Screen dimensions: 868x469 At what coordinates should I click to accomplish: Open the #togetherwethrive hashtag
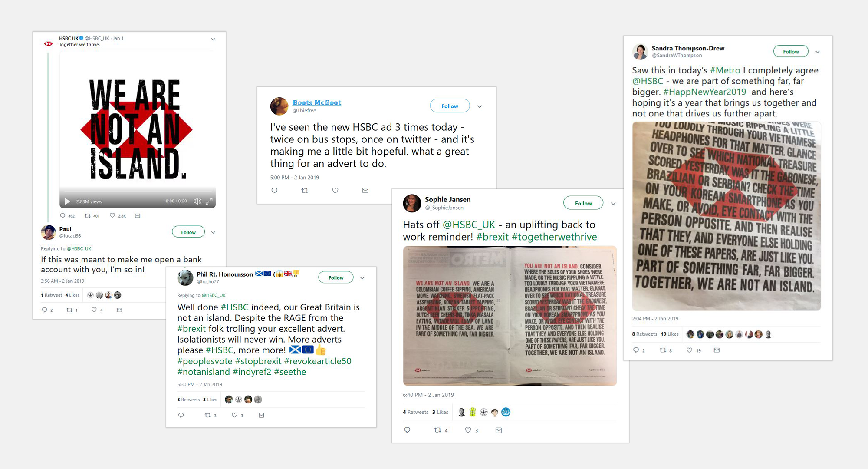554,237
